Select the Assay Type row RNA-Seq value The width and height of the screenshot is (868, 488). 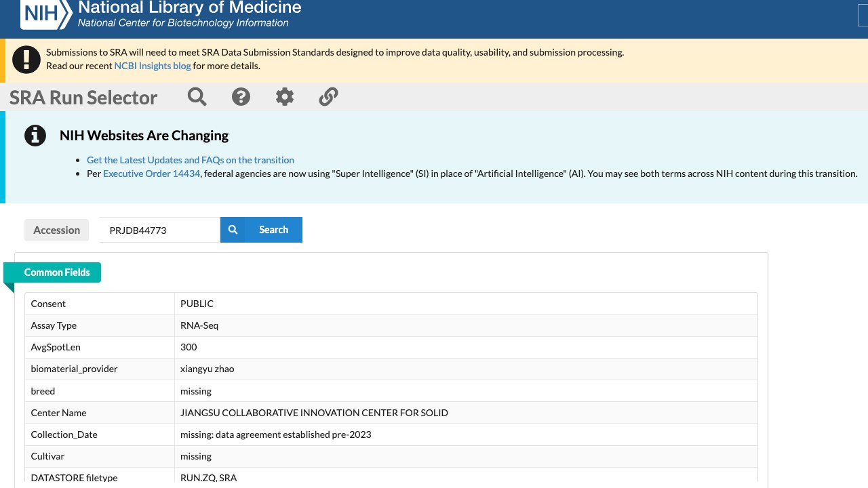click(199, 325)
